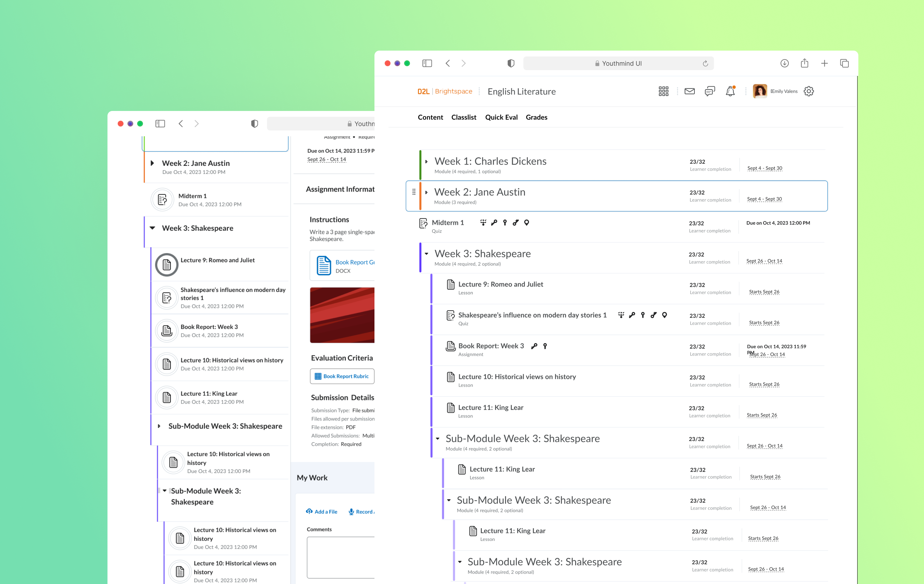Open the email envelope icon
The height and width of the screenshot is (584, 924).
click(x=690, y=91)
